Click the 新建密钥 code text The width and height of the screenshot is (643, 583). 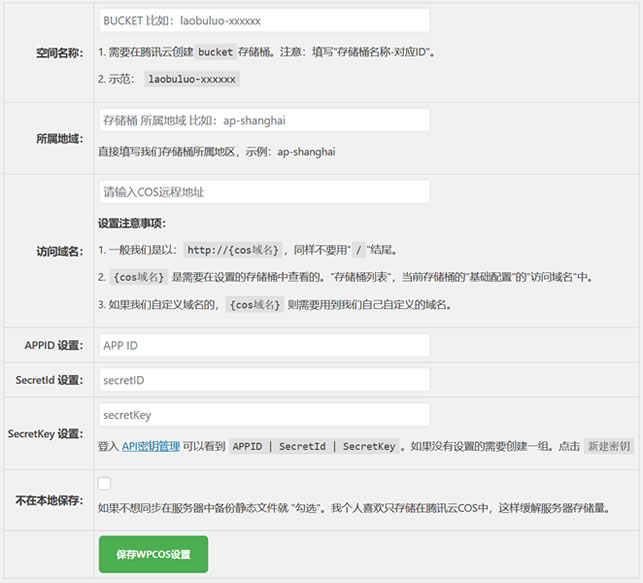click(x=609, y=446)
